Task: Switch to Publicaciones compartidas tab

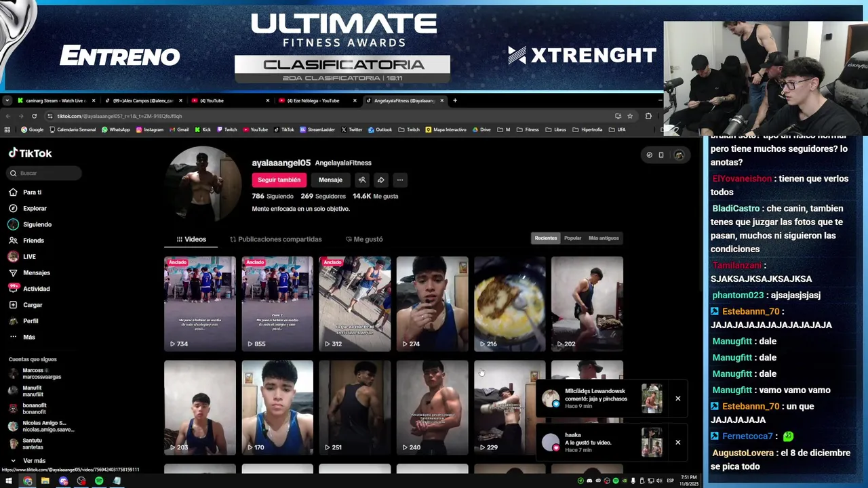Action: (275, 239)
